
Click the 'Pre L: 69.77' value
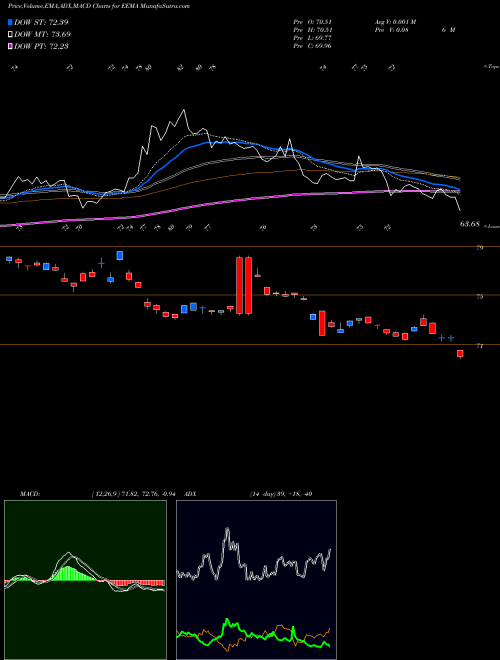(x=312, y=38)
